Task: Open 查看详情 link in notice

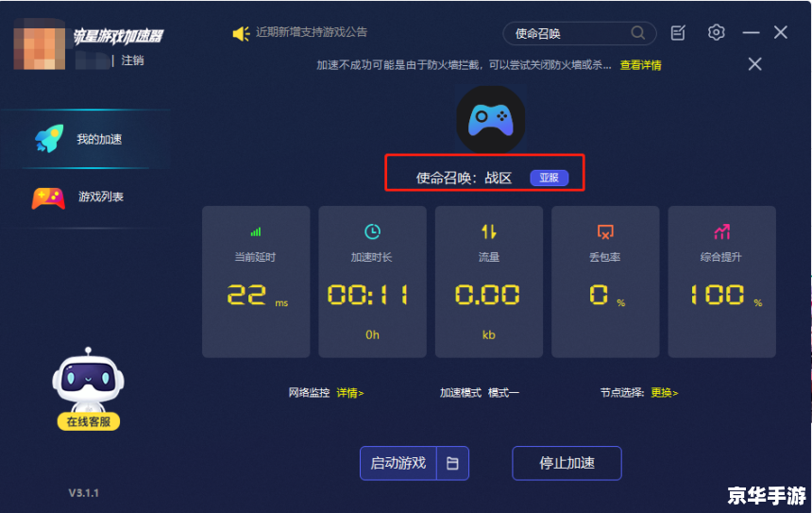Action: [640, 65]
